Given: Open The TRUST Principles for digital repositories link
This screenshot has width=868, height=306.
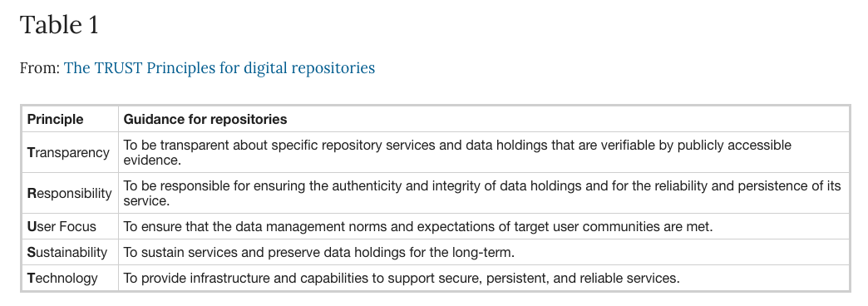Looking at the screenshot, I should click(219, 68).
